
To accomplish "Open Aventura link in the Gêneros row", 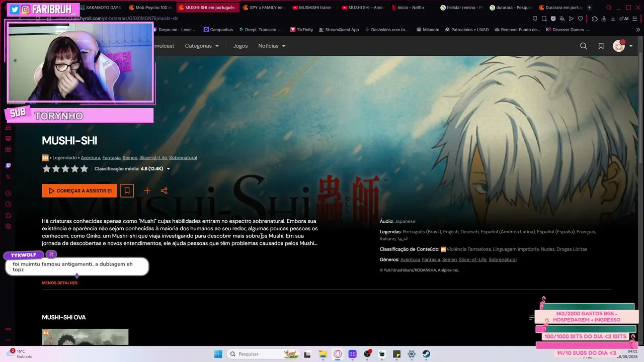I will pos(410,259).
